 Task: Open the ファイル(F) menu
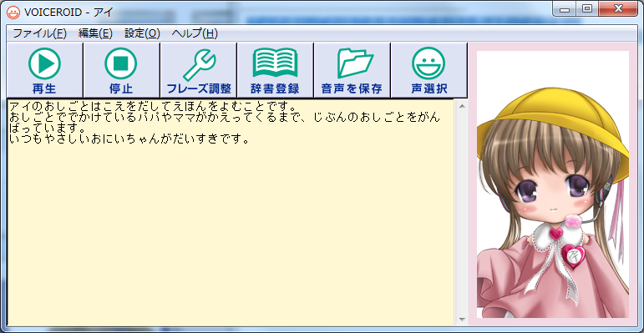39,33
